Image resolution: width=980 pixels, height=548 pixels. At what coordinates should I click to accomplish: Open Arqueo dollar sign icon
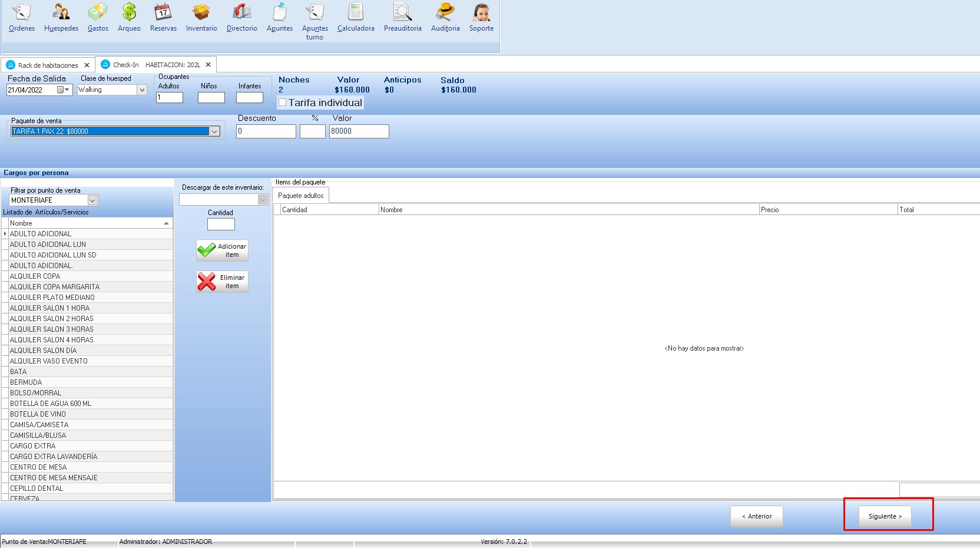coord(129,18)
